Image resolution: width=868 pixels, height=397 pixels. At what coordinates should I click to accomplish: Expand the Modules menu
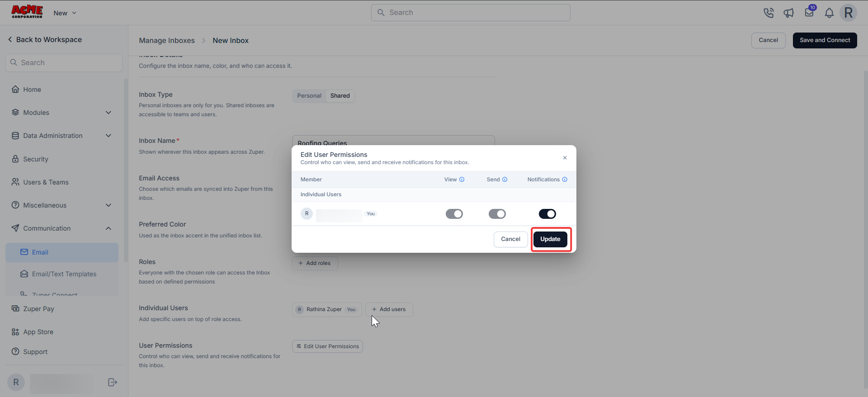pos(62,113)
